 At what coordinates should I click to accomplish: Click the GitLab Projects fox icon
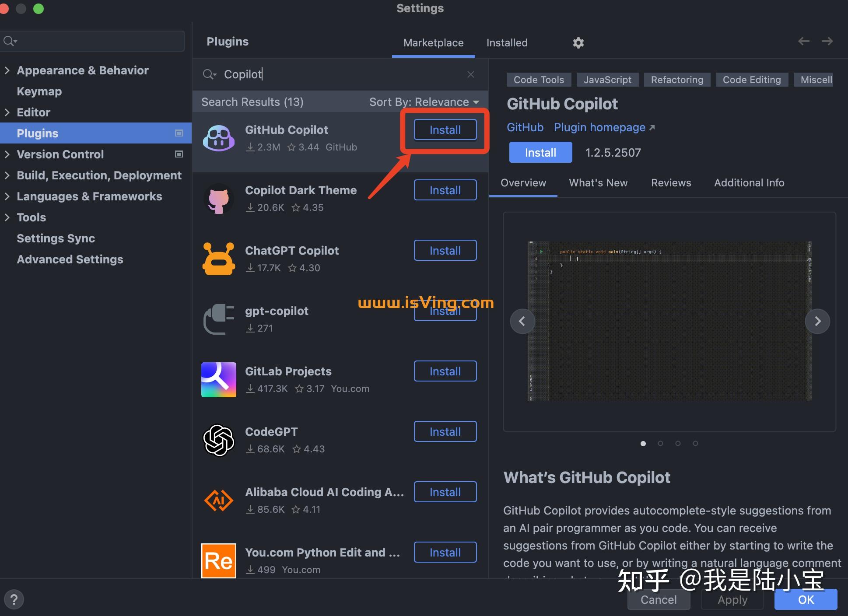coord(219,380)
